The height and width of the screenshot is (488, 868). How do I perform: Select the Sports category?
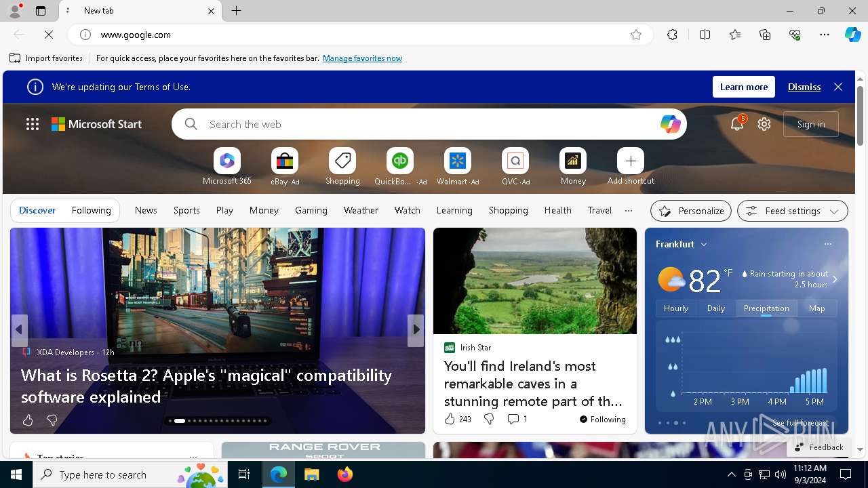[x=186, y=210]
